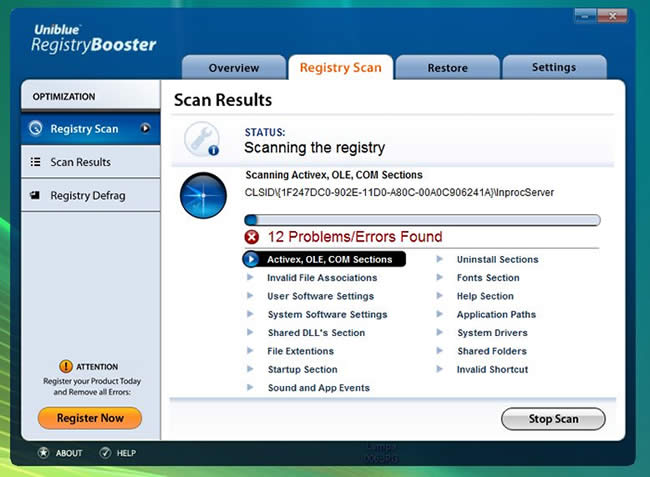This screenshot has width=650, height=477.
Task: Click the OPTIMIZATION sidebar header
Action: 90,96
